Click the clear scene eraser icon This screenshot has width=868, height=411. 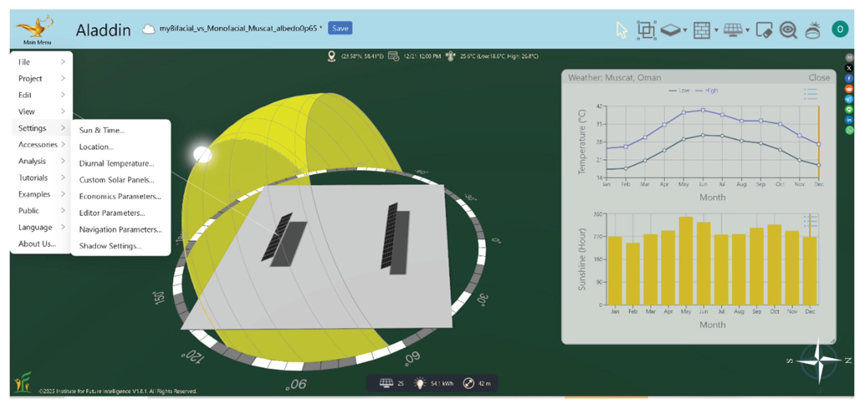(764, 30)
